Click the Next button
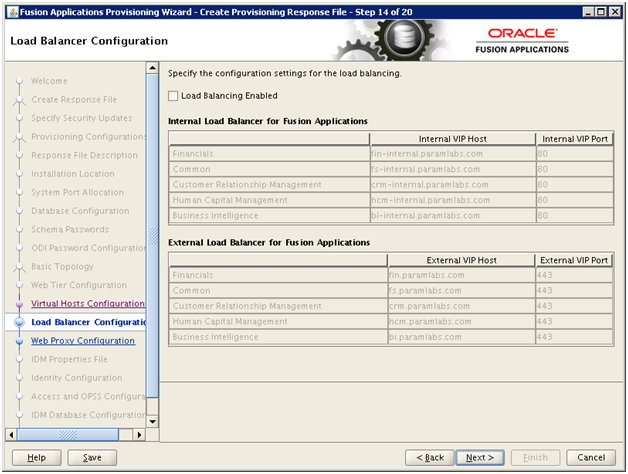Viewport: 628px width, 474px height. [x=480, y=458]
